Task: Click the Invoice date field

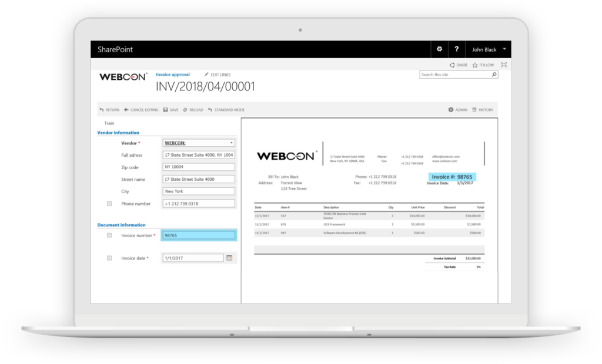Action: (193, 258)
